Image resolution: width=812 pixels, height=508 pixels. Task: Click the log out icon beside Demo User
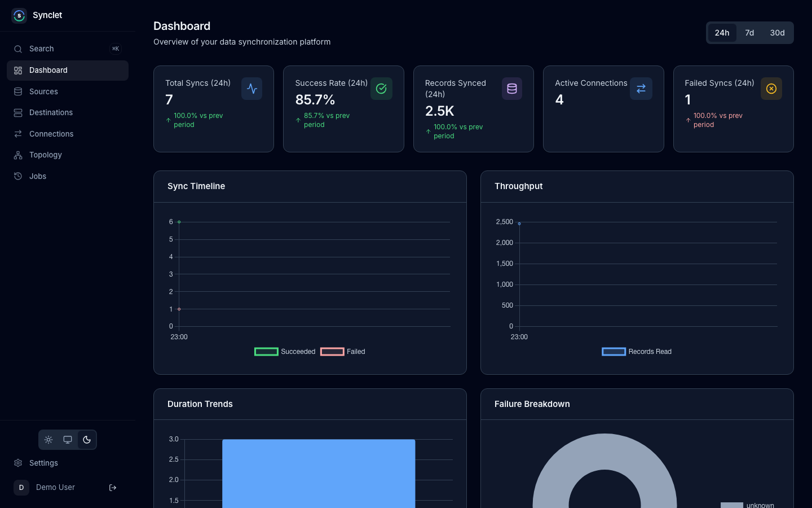tap(113, 488)
